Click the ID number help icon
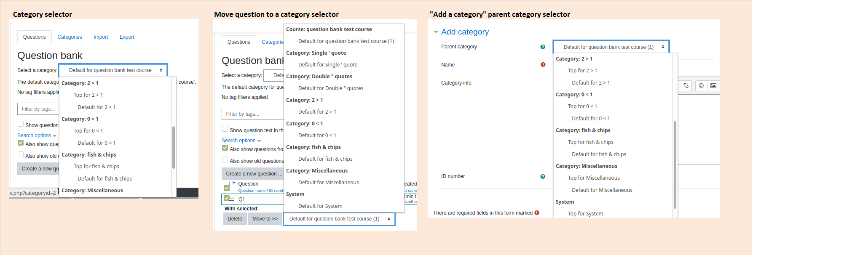This screenshot has height=255, width=868. tap(543, 177)
